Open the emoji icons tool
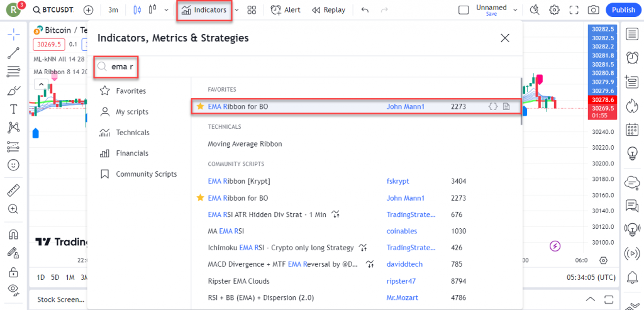Screen dimensions: 644x310 coord(14,165)
